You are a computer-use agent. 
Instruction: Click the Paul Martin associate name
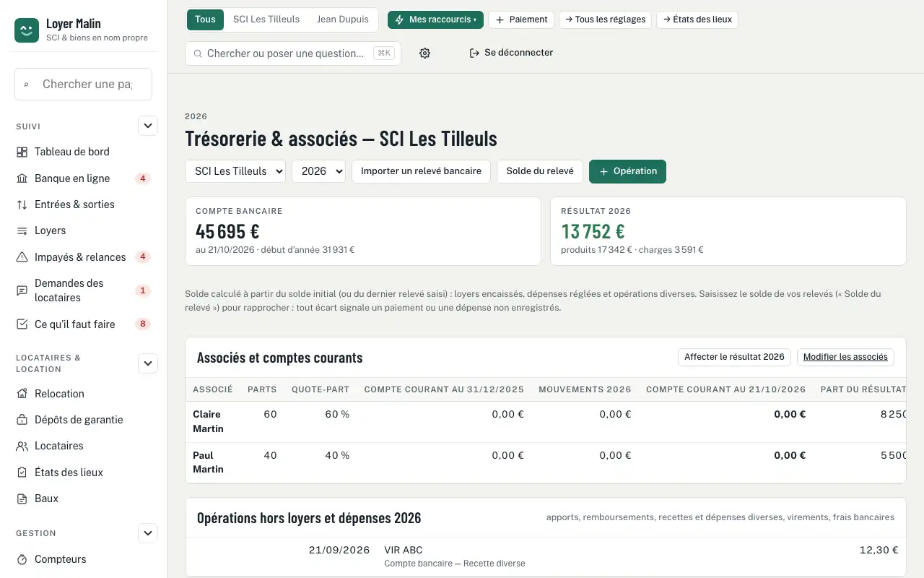[208, 462]
